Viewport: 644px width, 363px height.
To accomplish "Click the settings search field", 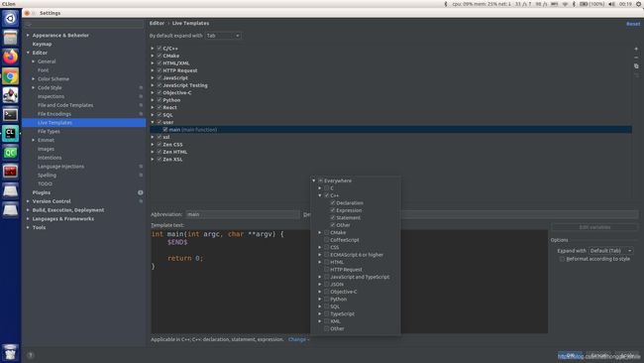I will tap(83, 25).
